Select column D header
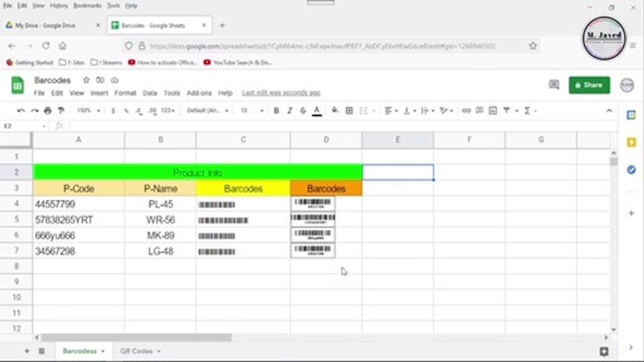The image size is (644, 362). 326,139
